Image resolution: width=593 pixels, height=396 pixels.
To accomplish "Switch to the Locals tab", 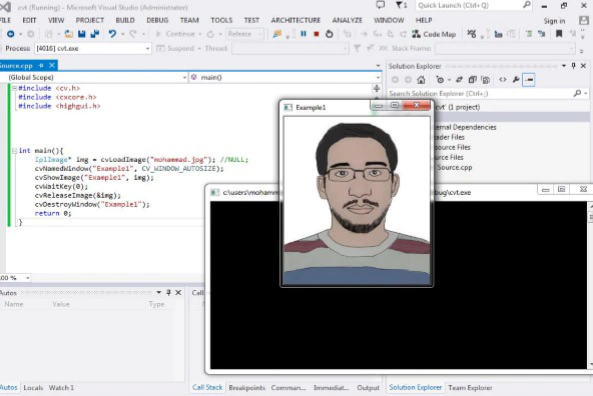I will (x=33, y=388).
